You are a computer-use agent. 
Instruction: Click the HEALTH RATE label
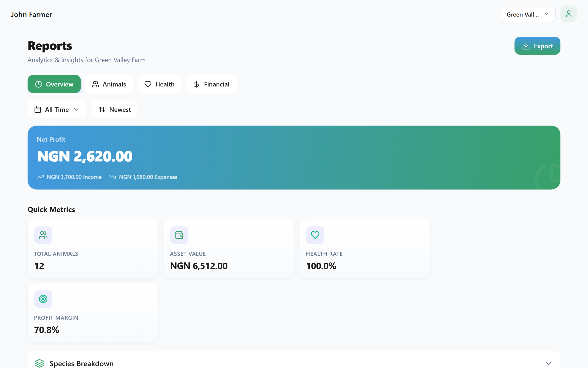coord(324,254)
